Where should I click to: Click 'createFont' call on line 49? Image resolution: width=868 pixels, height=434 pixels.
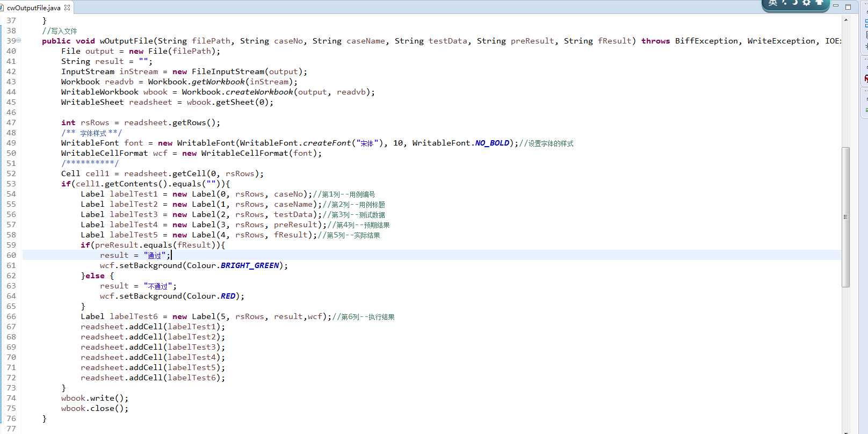(327, 143)
